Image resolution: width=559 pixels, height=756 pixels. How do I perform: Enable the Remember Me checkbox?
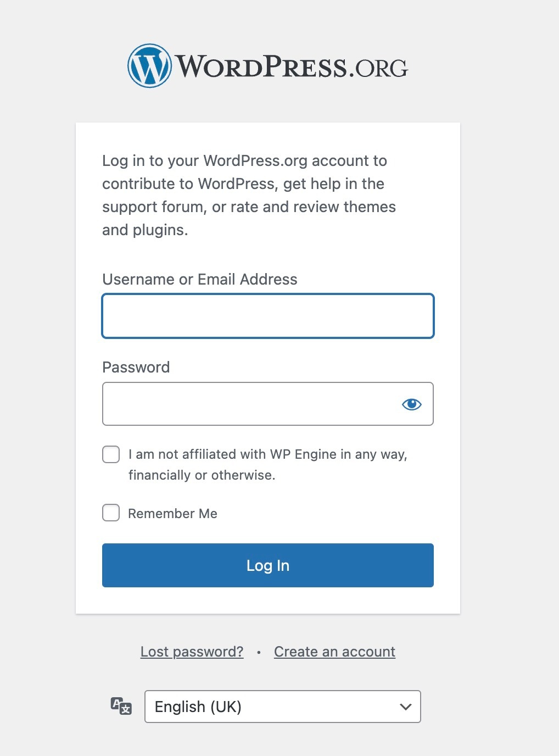[x=111, y=513]
